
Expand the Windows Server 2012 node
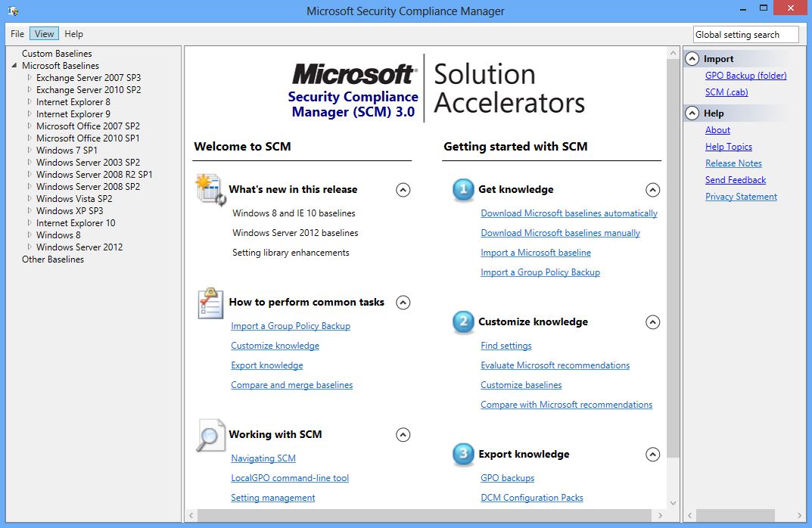(x=30, y=247)
